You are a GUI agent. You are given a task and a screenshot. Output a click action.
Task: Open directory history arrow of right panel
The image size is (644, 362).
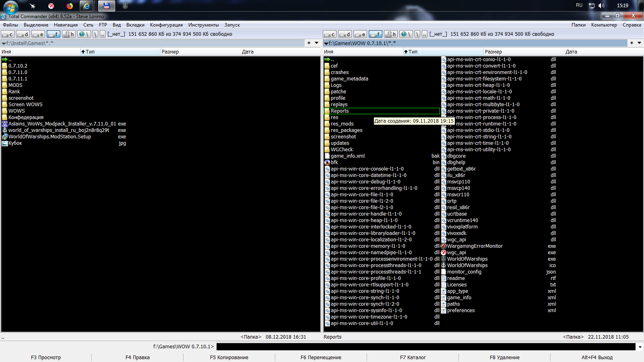click(x=639, y=43)
